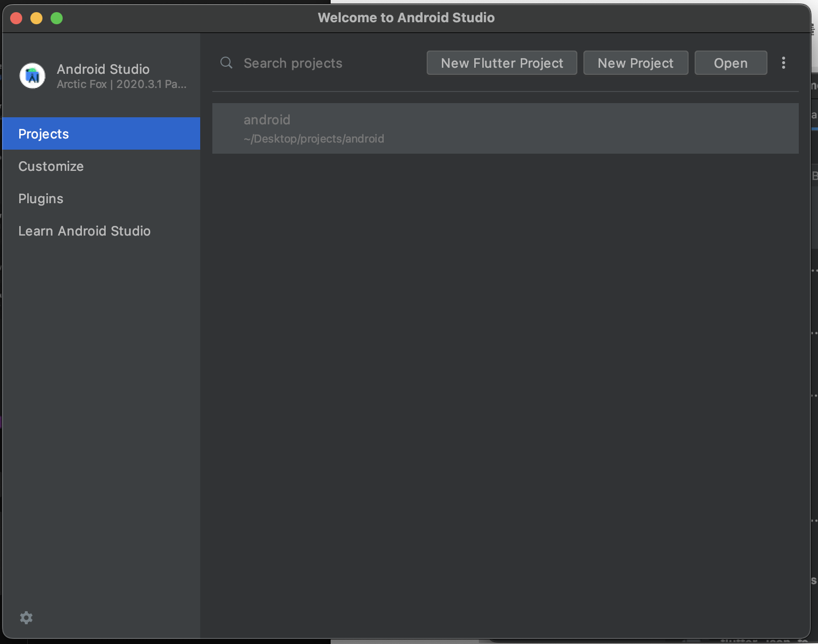Create a New Flutter Project

point(502,63)
